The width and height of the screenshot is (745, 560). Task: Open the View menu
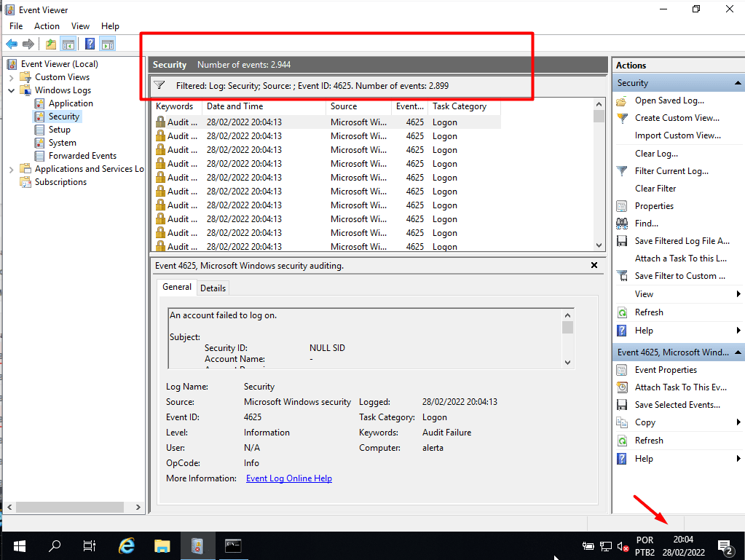pos(80,26)
